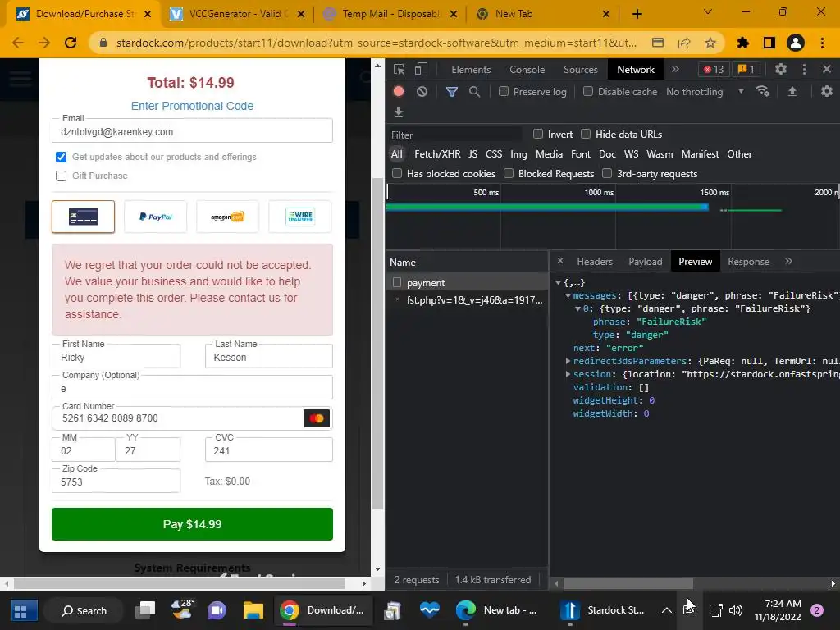This screenshot has height=630, width=840.
Task: Select credit card payment method
Action: [83, 217]
